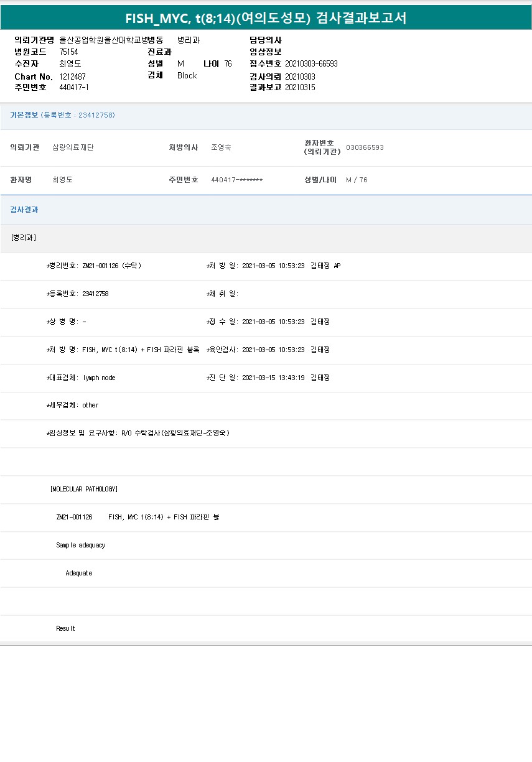Select requesting institution 삼광의료재단
Viewport: 532px width, 762px height.
[73, 147]
